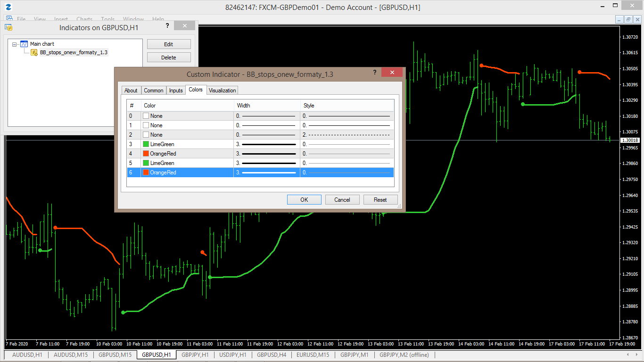Screen dimensions: 644x362
Task: Open style dropdown for row 2 dashed line
Action: [x=347, y=135]
